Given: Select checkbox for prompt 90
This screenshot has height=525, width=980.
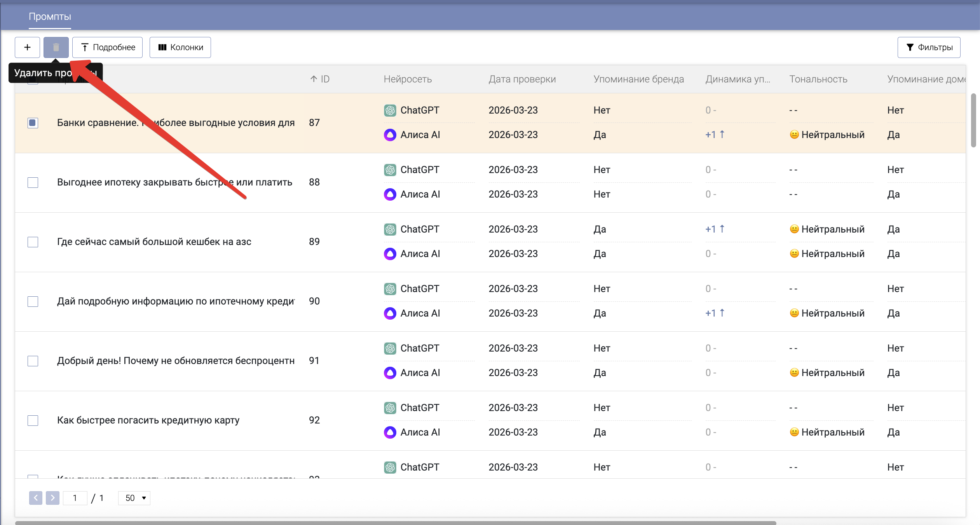Looking at the screenshot, I should tap(33, 301).
